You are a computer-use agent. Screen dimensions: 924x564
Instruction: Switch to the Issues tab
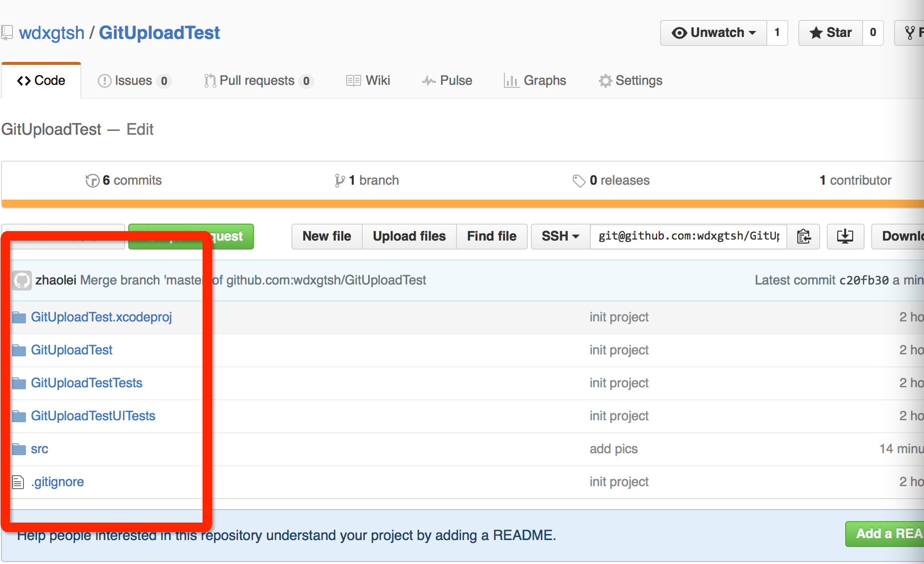pos(134,81)
